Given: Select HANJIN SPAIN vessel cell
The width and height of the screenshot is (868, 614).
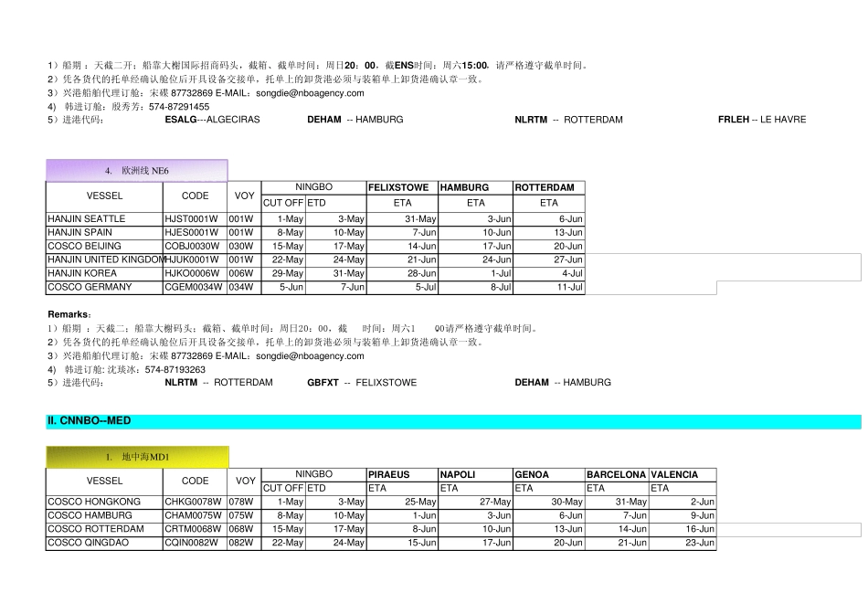Looking at the screenshot, I should tap(105, 232).
